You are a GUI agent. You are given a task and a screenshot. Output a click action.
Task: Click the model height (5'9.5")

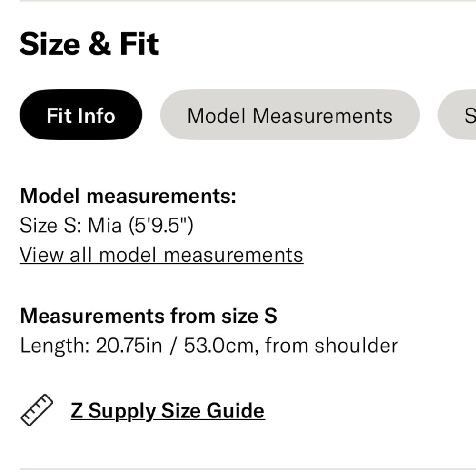coord(161,225)
